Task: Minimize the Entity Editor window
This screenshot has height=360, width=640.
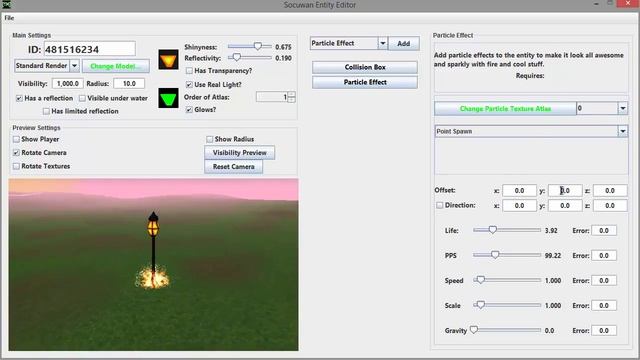Action: coord(597,4)
